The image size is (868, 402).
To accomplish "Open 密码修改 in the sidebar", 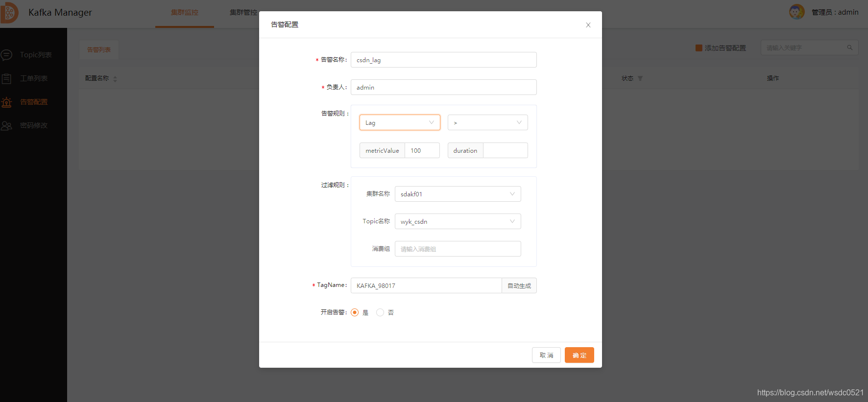I will click(x=34, y=125).
